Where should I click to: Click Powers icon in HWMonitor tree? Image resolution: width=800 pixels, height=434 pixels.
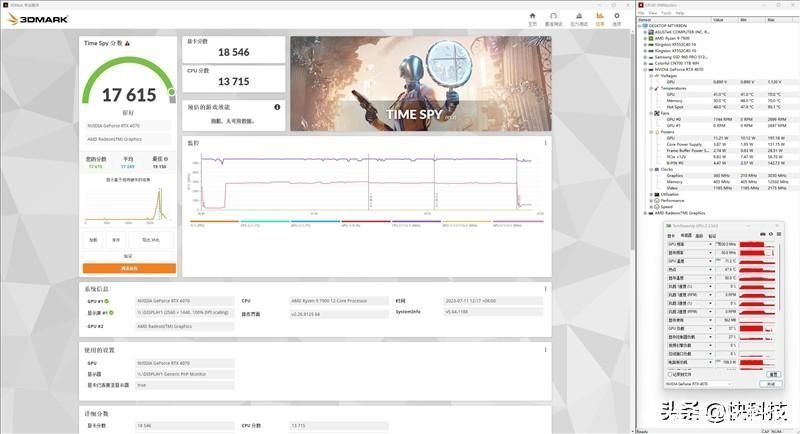click(657, 132)
